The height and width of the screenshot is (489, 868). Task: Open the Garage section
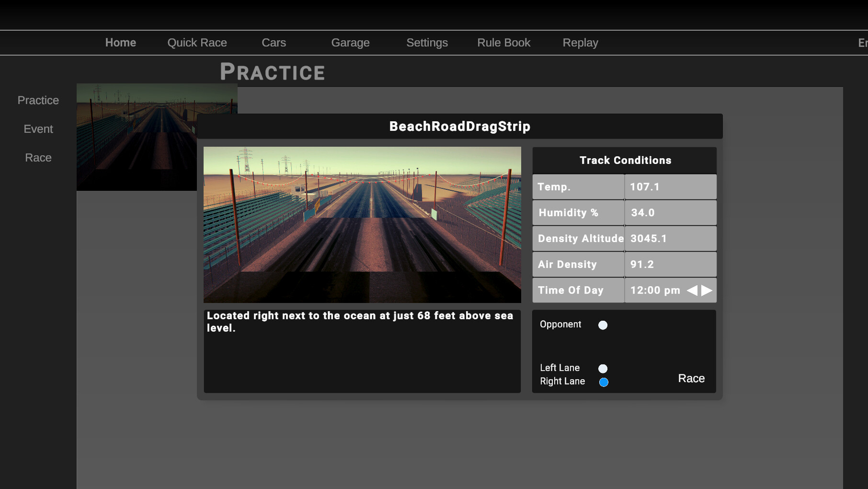(x=350, y=43)
